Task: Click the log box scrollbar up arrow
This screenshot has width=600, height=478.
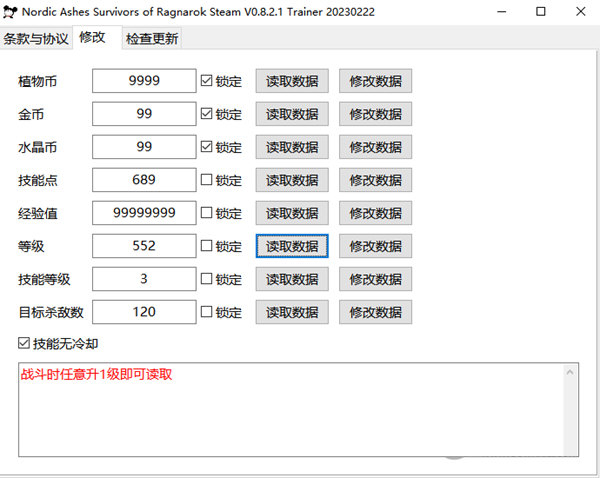Action: tap(570, 373)
